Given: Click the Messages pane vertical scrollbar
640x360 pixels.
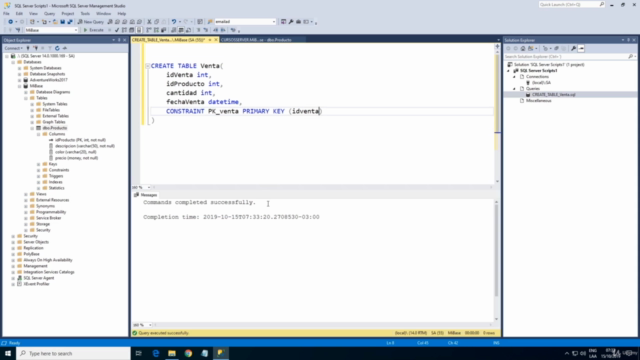Looking at the screenshot, I should 497,260.
